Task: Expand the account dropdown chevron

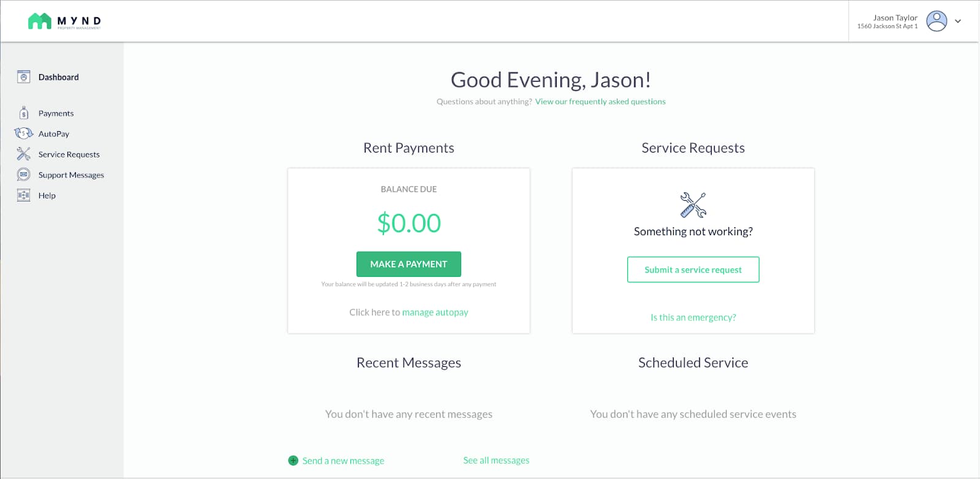Action: point(958,21)
